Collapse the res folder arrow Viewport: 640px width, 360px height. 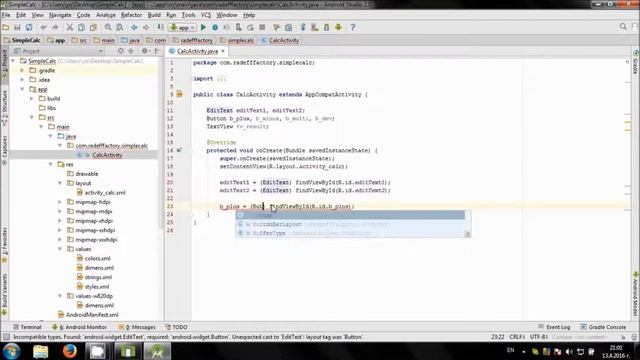click(51, 164)
